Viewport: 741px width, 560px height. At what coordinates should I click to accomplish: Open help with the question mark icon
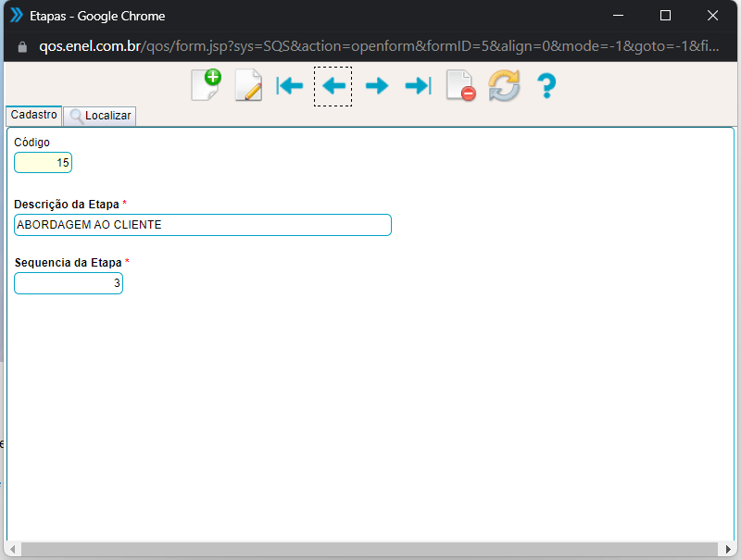point(546,86)
